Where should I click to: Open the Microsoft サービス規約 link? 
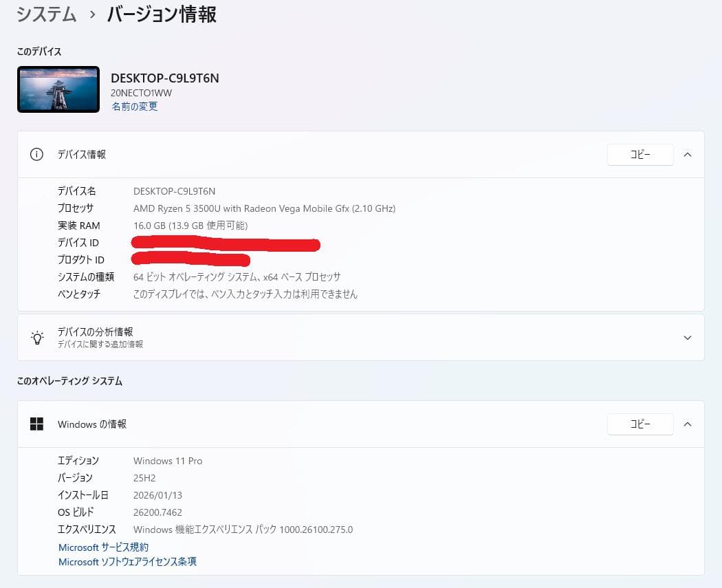coord(102,547)
